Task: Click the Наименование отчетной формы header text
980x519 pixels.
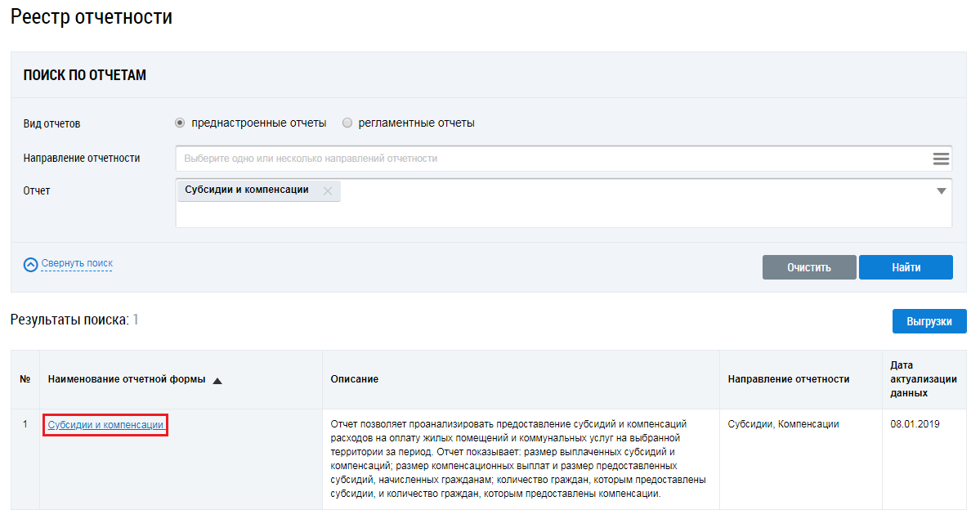Action: point(125,379)
